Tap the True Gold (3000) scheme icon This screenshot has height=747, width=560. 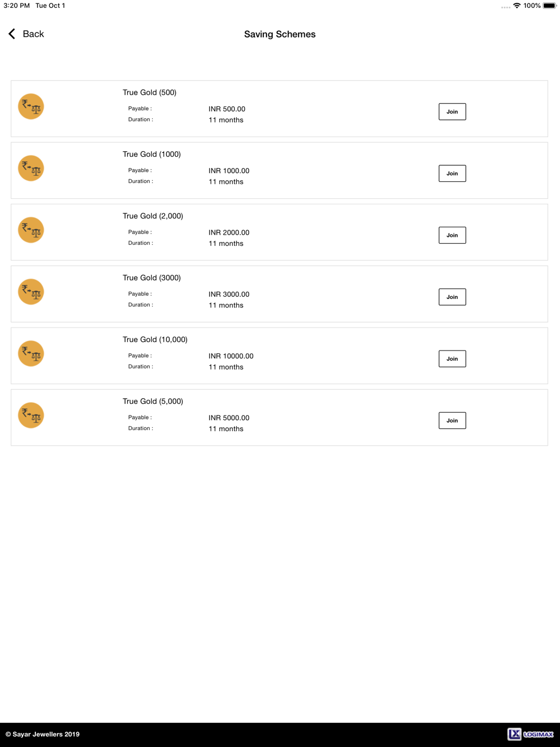point(31,292)
